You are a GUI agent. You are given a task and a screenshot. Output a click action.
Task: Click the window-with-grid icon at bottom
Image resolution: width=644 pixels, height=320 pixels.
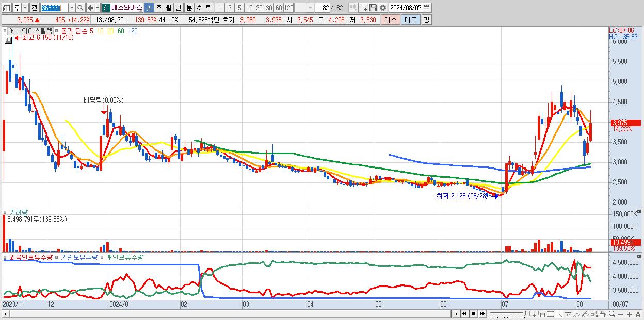coord(533,314)
